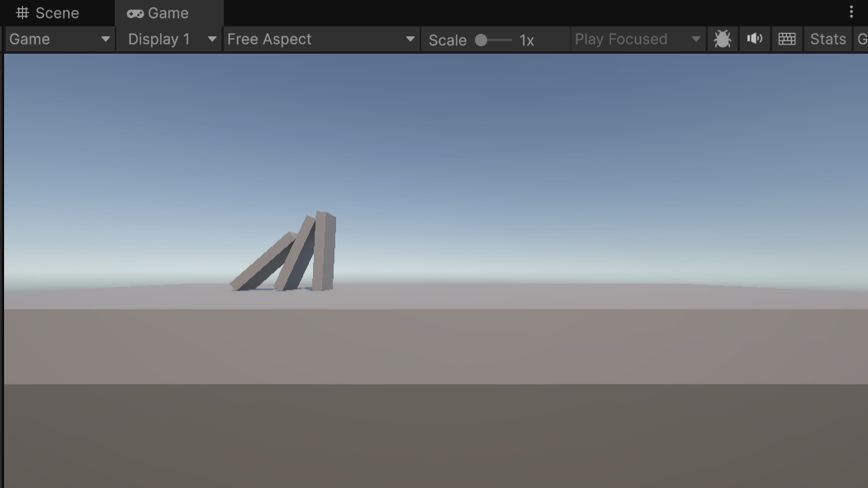The image size is (868, 488).
Task: Select the Game tab label
Action: pyautogui.click(x=168, y=13)
